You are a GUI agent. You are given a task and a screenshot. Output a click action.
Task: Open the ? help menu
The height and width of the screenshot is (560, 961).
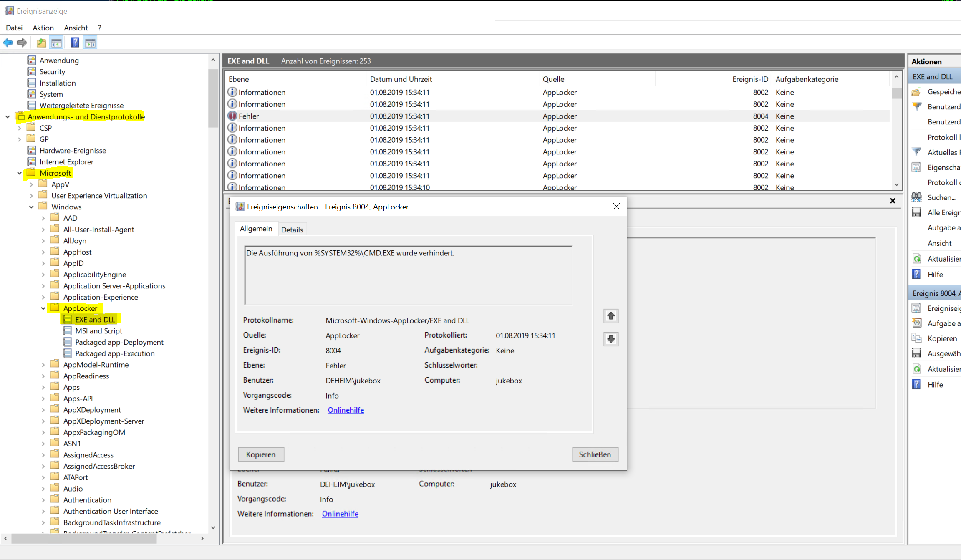click(99, 28)
